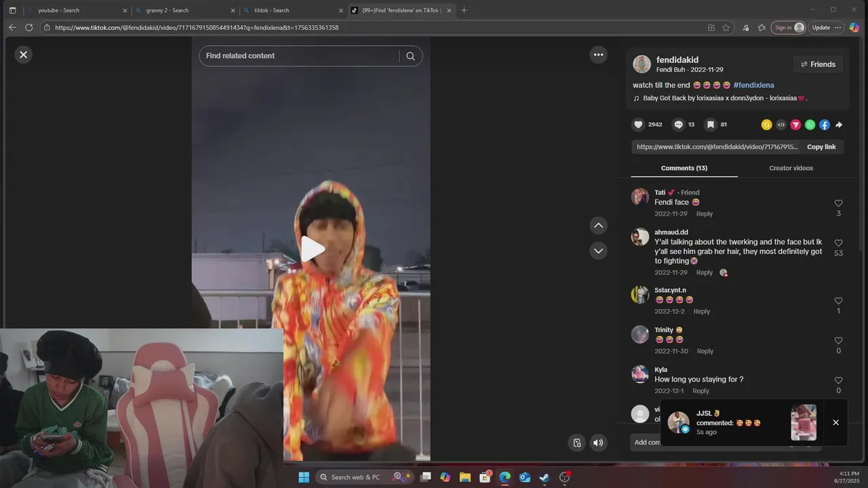Open the media control music note icon
This screenshot has height=488, width=868.
pyautogui.click(x=746, y=28)
